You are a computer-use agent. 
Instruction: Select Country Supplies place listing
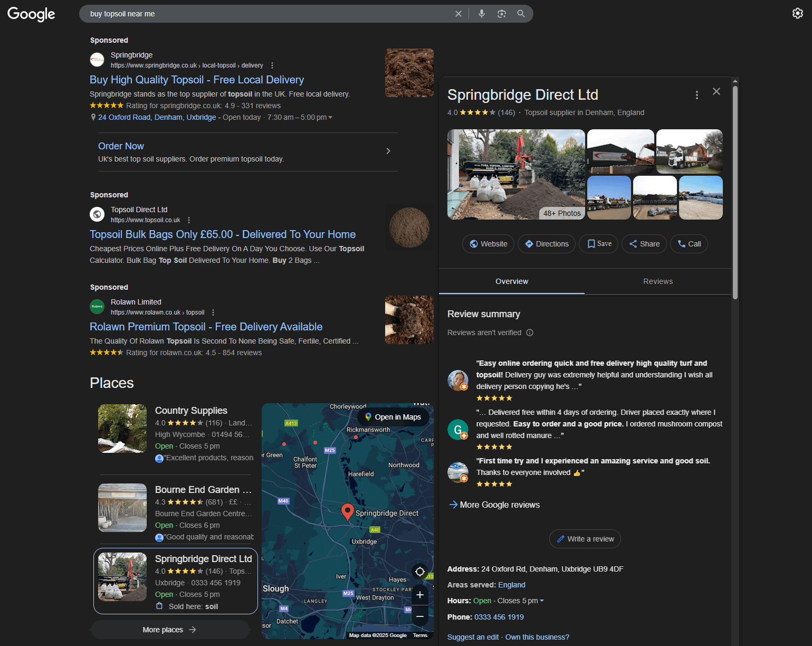point(176,433)
